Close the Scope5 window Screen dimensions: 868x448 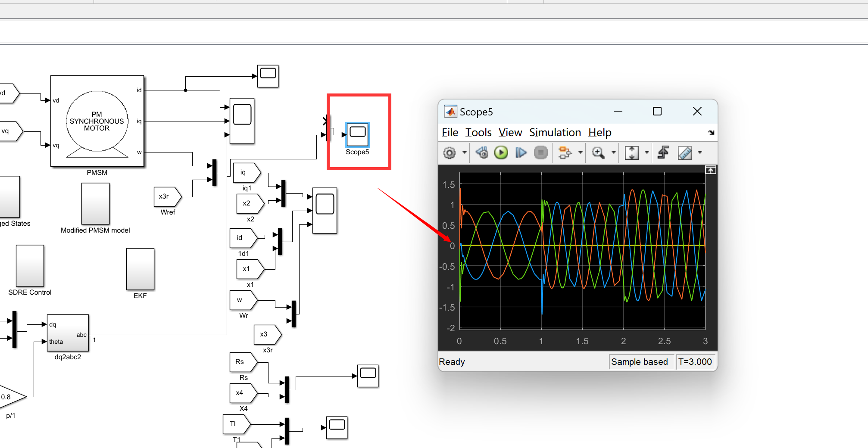697,112
